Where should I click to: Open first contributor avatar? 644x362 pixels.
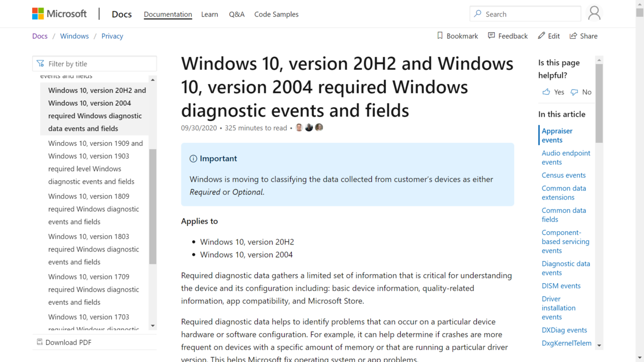[299, 128]
